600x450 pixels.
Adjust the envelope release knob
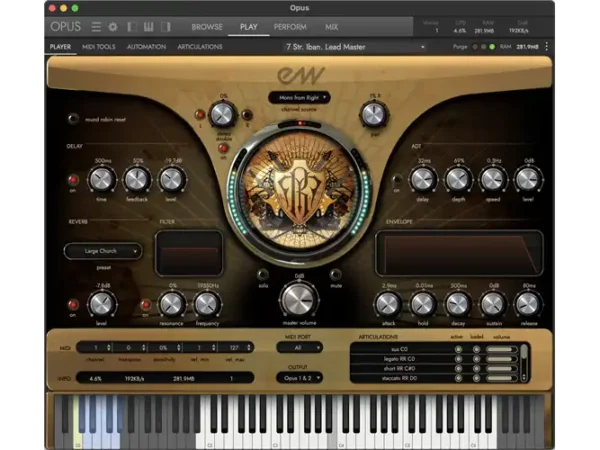pos(528,304)
